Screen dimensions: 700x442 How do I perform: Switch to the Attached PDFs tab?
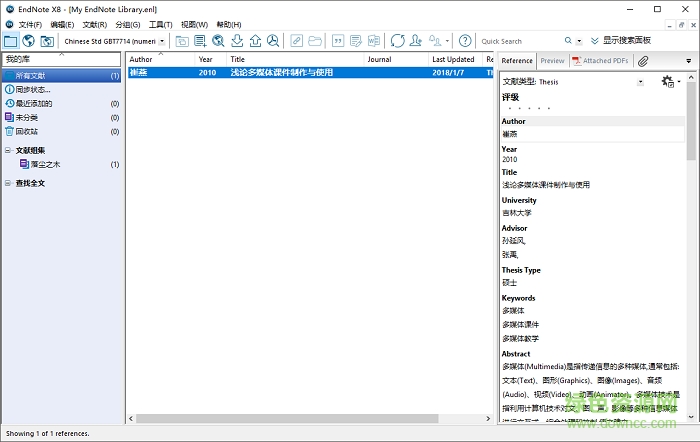coord(600,61)
